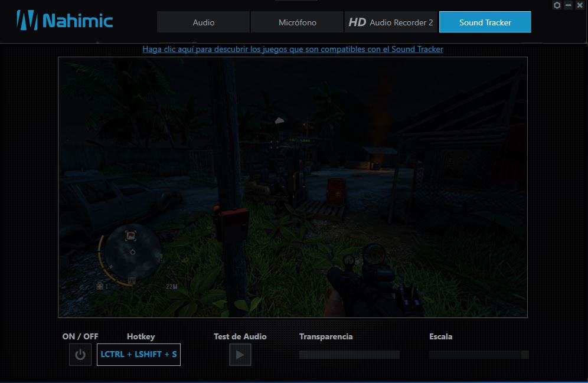Click the LCTRL + LSHIFT + S hotkey field
588x383 pixels.
click(138, 355)
